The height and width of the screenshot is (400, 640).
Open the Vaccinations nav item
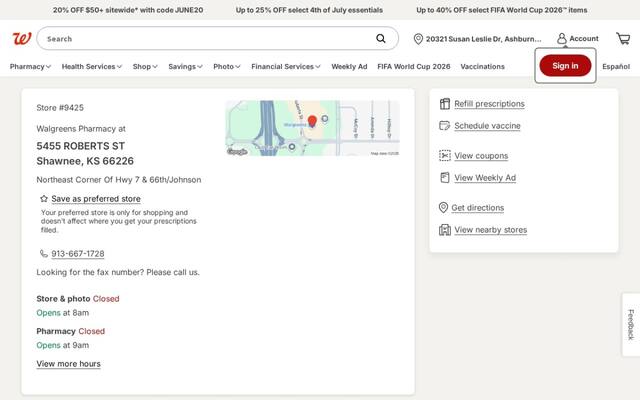tap(482, 66)
